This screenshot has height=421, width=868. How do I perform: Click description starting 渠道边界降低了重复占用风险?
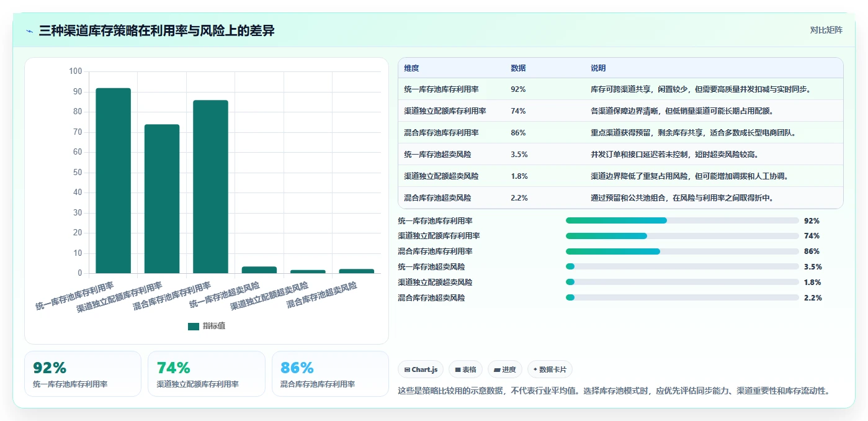tap(689, 176)
